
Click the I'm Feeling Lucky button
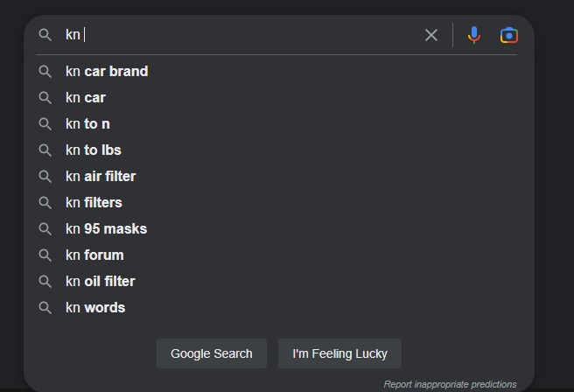pos(339,353)
